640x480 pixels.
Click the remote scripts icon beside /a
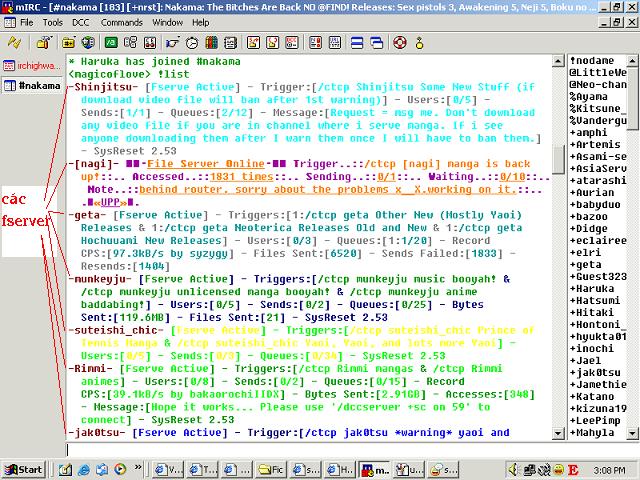pos(130,42)
